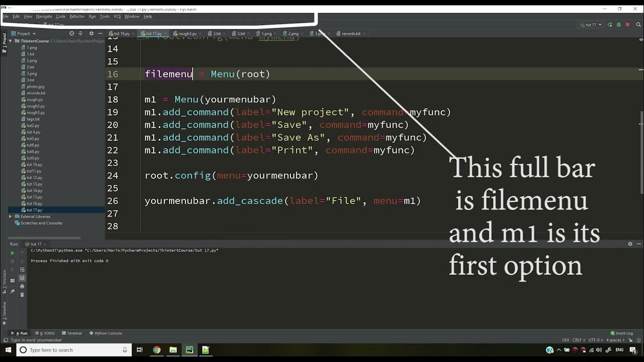Switch to the 2.txt editor tab

pos(216,34)
